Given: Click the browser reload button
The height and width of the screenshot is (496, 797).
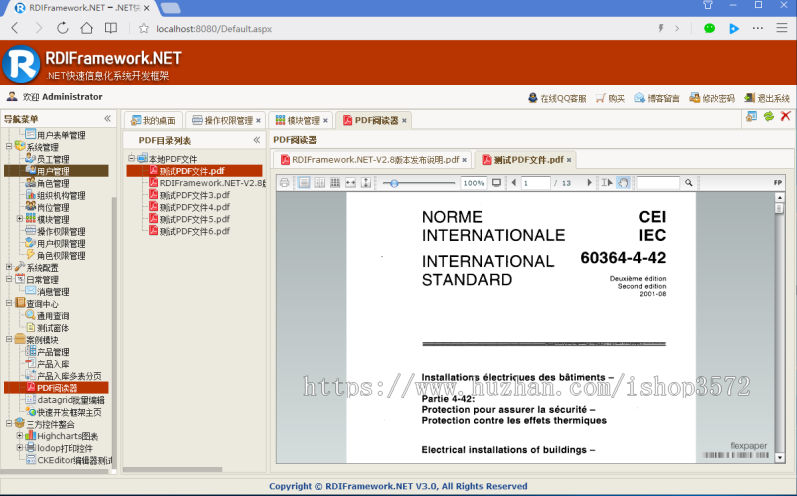Looking at the screenshot, I should click(63, 28).
